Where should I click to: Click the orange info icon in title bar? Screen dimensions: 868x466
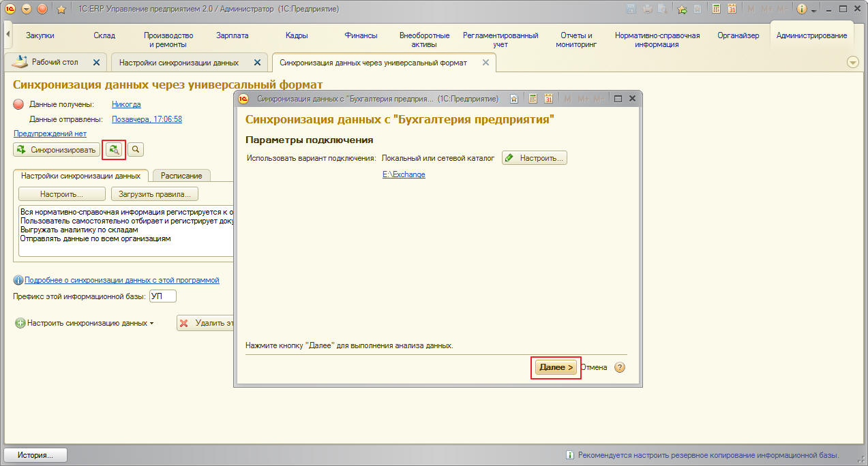[802, 9]
